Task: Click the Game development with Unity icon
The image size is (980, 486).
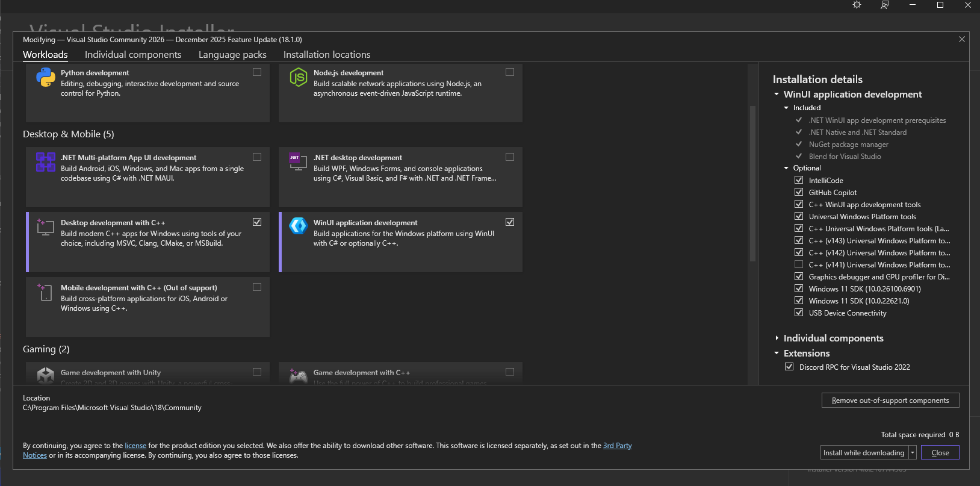Action: pyautogui.click(x=46, y=376)
